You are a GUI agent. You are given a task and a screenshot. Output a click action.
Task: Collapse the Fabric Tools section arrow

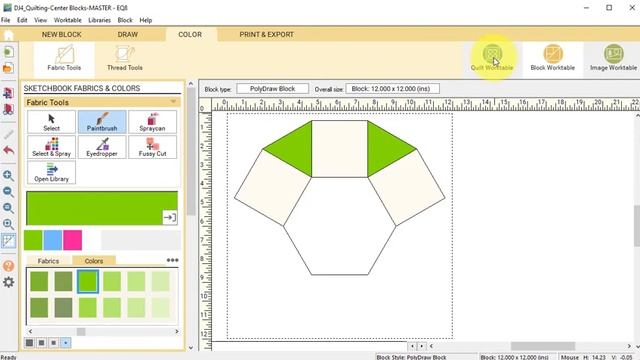pos(173,102)
